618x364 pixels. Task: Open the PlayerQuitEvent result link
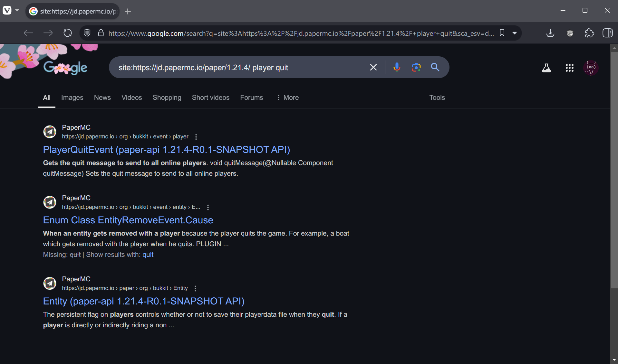tap(166, 150)
